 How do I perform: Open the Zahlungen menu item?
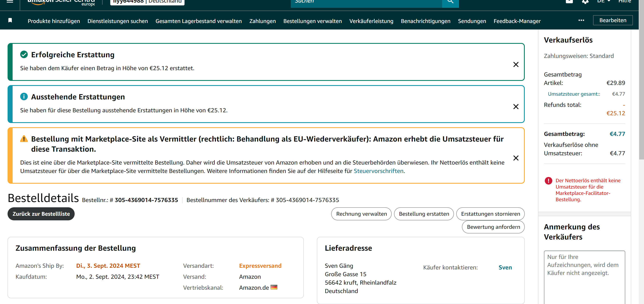[x=262, y=21]
